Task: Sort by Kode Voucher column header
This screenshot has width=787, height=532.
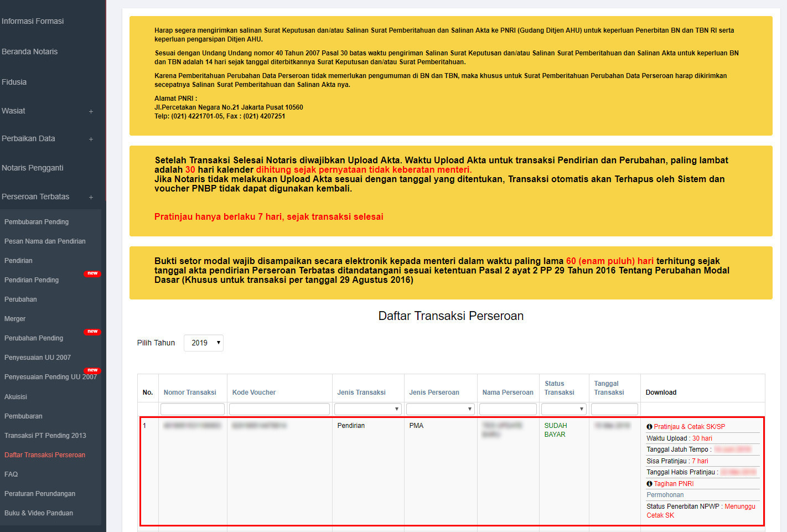Action: click(x=254, y=392)
